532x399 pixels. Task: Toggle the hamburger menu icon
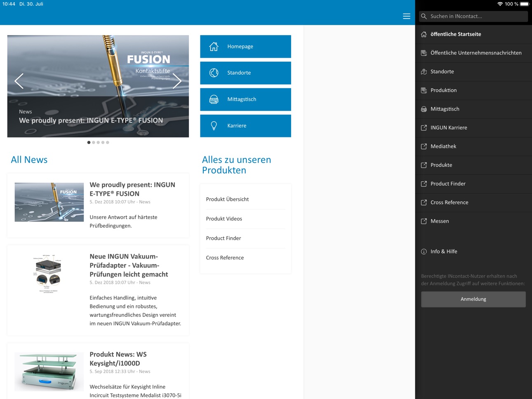pyautogui.click(x=406, y=16)
